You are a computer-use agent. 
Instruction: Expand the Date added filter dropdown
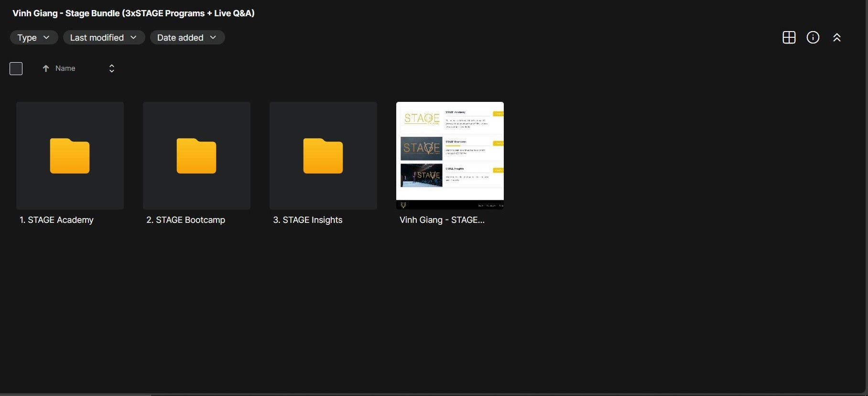pyautogui.click(x=187, y=37)
